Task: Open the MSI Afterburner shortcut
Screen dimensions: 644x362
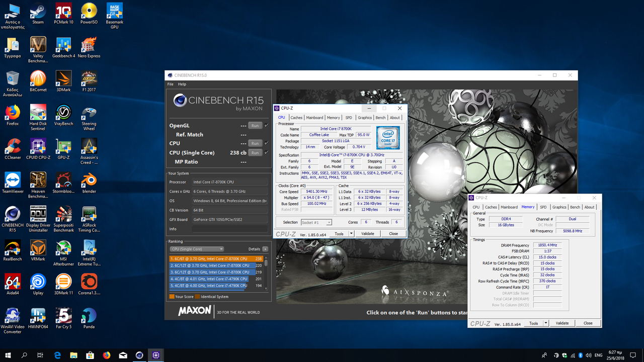Action: click(63, 252)
